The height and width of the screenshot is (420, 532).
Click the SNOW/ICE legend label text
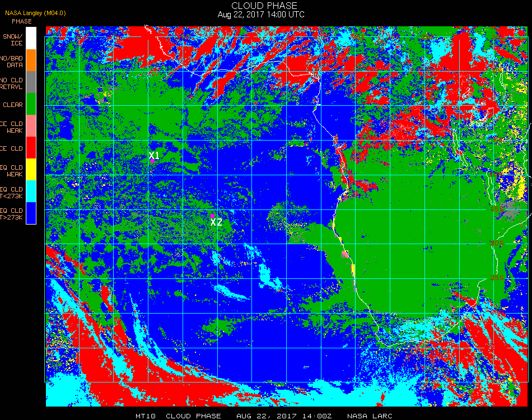pyautogui.click(x=12, y=40)
